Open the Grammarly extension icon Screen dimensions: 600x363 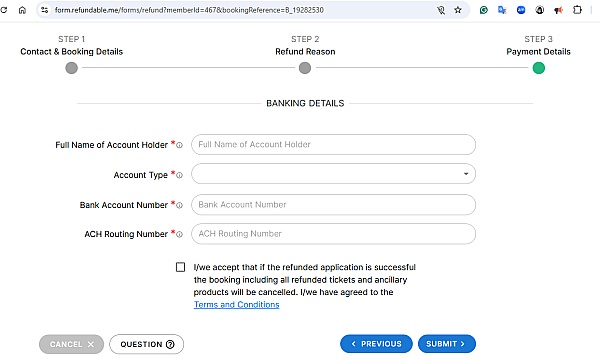coord(484,10)
